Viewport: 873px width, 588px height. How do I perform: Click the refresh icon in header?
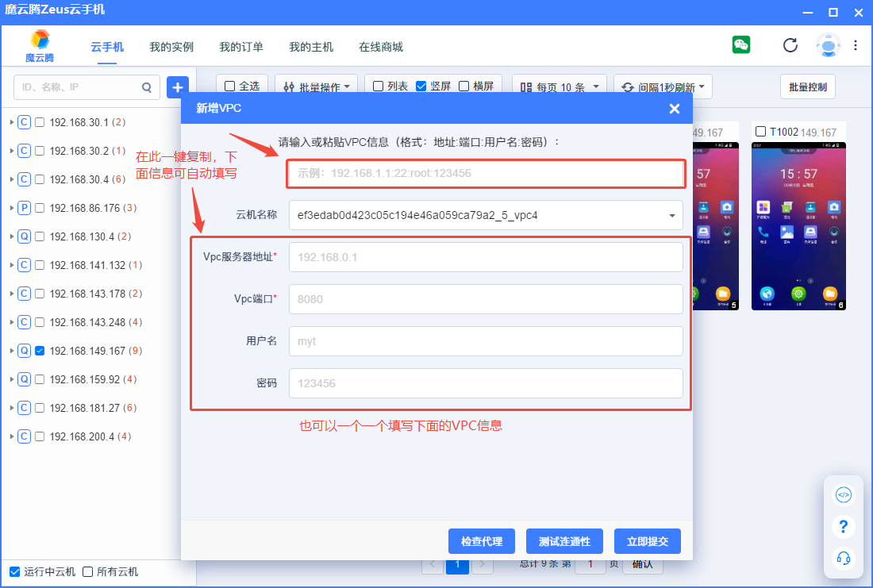(790, 45)
